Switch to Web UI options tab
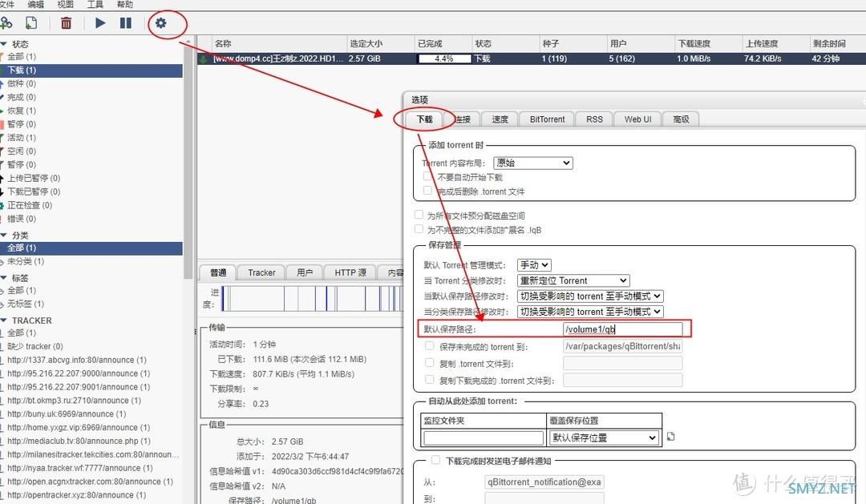866x504 pixels. point(638,119)
